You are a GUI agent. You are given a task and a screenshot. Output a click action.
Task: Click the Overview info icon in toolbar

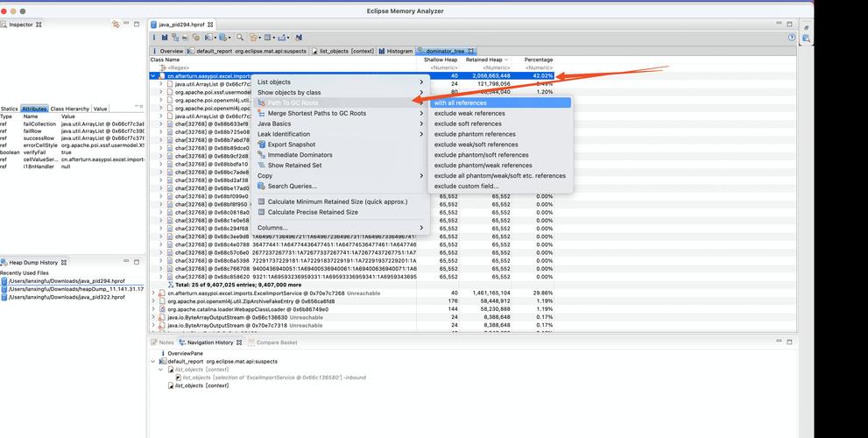154,38
